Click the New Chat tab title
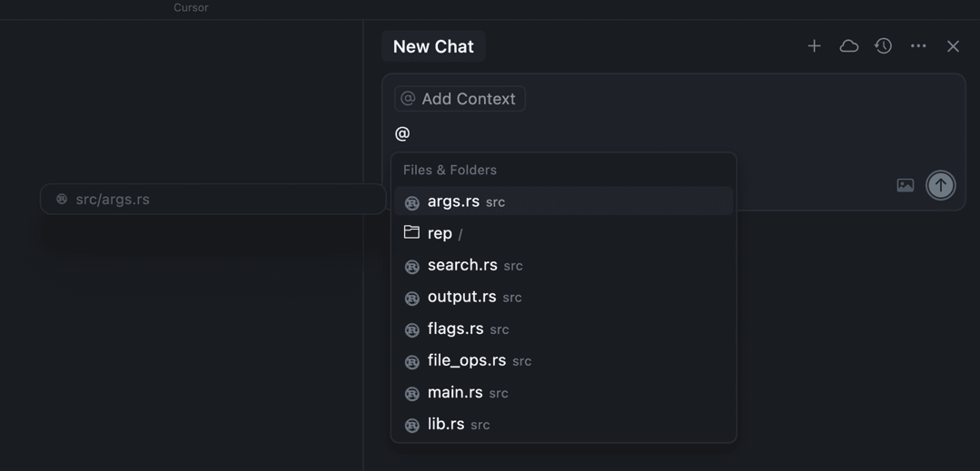Image resolution: width=980 pixels, height=471 pixels. [433, 46]
